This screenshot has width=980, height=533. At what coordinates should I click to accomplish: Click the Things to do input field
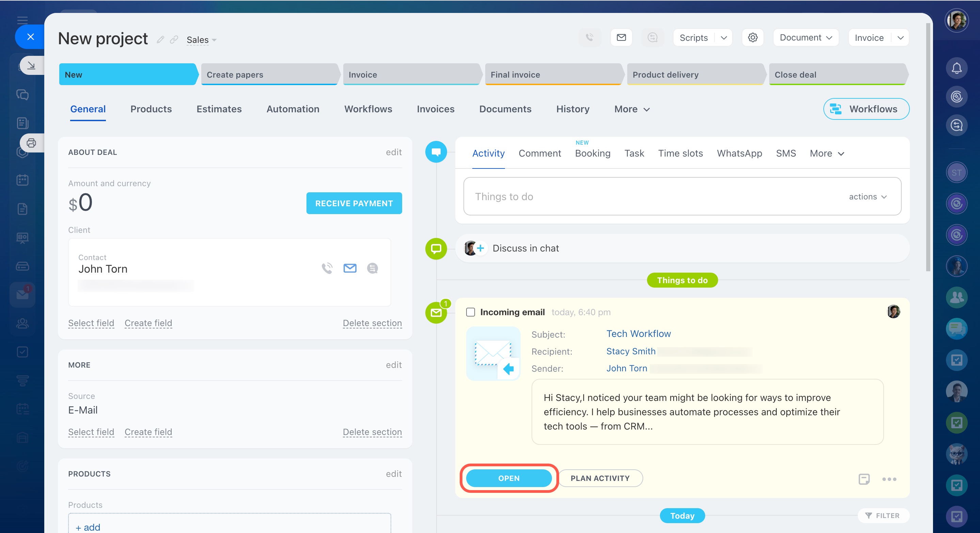coord(647,196)
